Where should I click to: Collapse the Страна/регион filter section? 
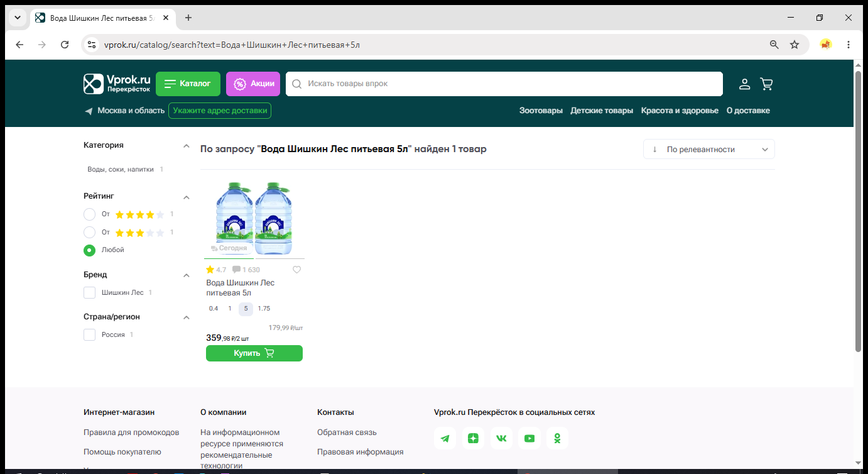tap(186, 317)
